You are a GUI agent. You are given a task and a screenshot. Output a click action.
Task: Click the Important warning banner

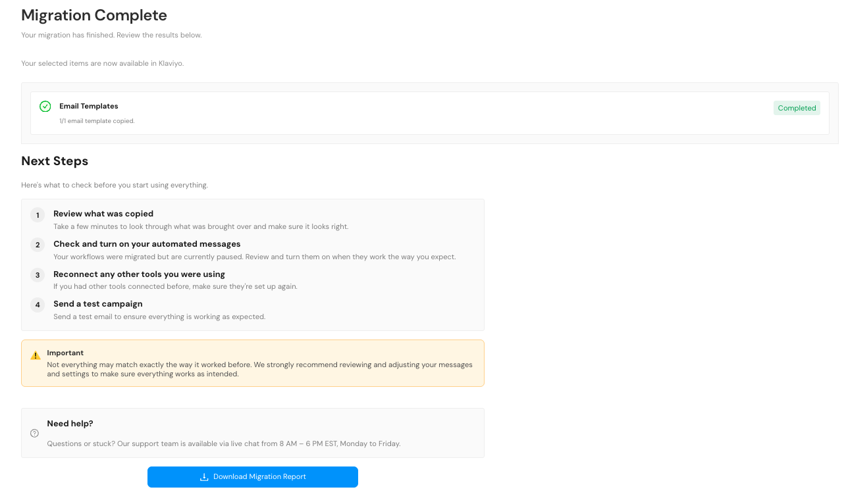click(252, 363)
